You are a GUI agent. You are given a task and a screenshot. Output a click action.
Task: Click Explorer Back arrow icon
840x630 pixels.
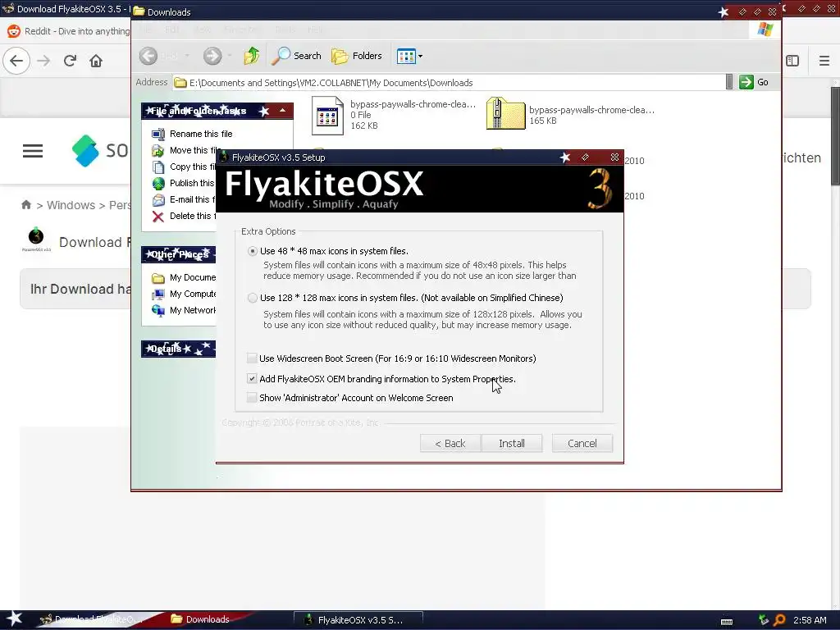pos(148,56)
